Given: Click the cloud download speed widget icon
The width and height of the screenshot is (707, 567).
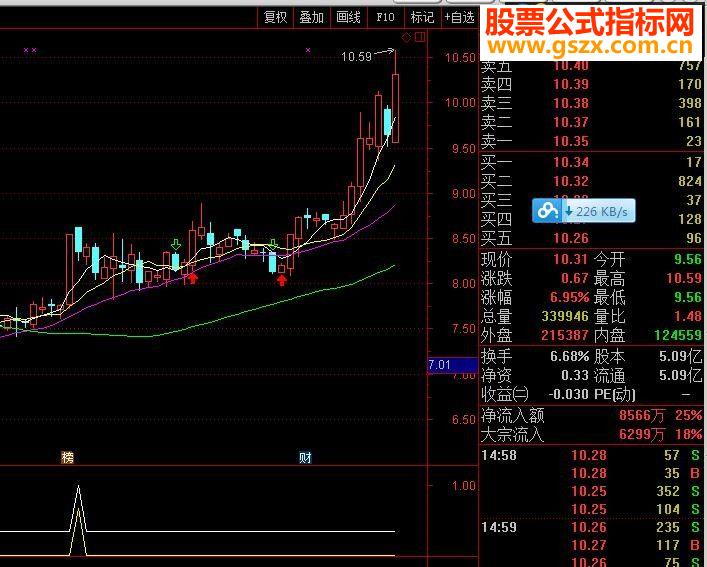Looking at the screenshot, I should (x=547, y=210).
